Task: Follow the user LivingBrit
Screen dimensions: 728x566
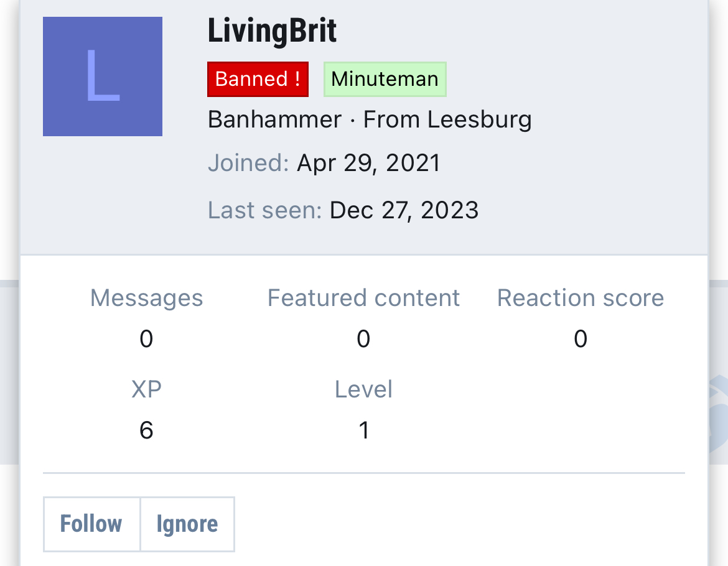Action: pyautogui.click(x=91, y=524)
